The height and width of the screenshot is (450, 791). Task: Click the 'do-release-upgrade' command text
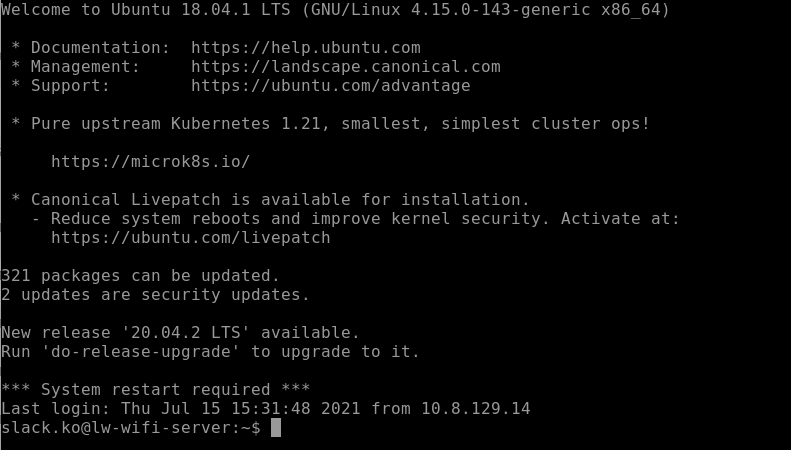tap(140, 352)
